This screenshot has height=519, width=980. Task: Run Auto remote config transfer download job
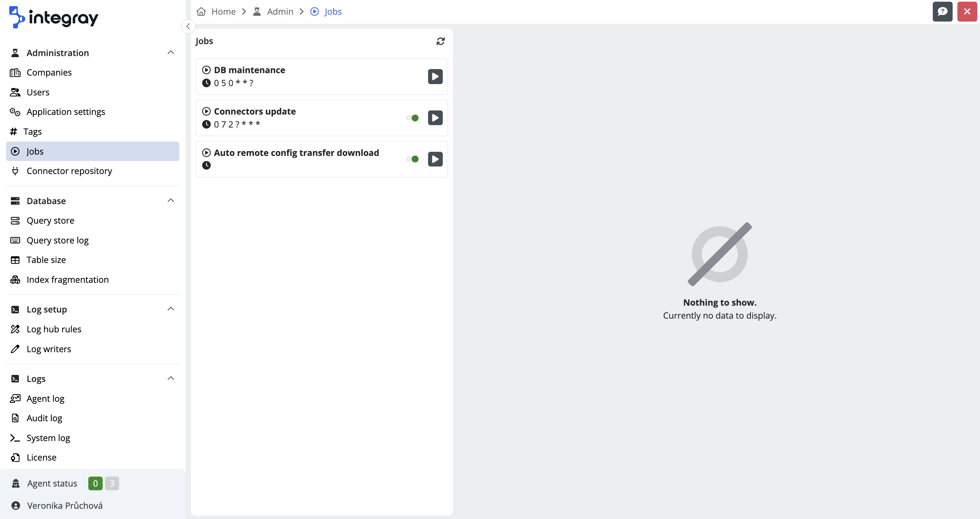tap(435, 159)
